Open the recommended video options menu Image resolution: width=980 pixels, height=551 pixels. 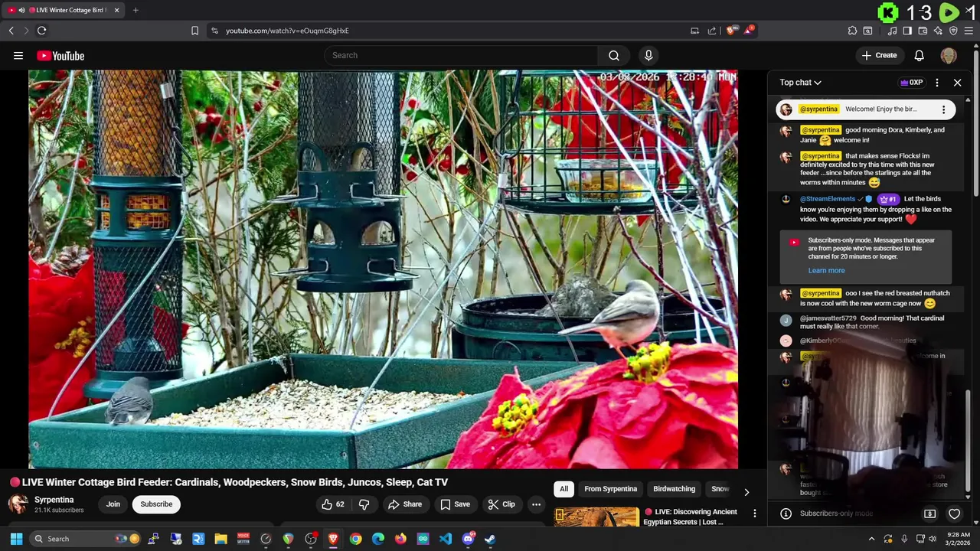click(x=754, y=514)
